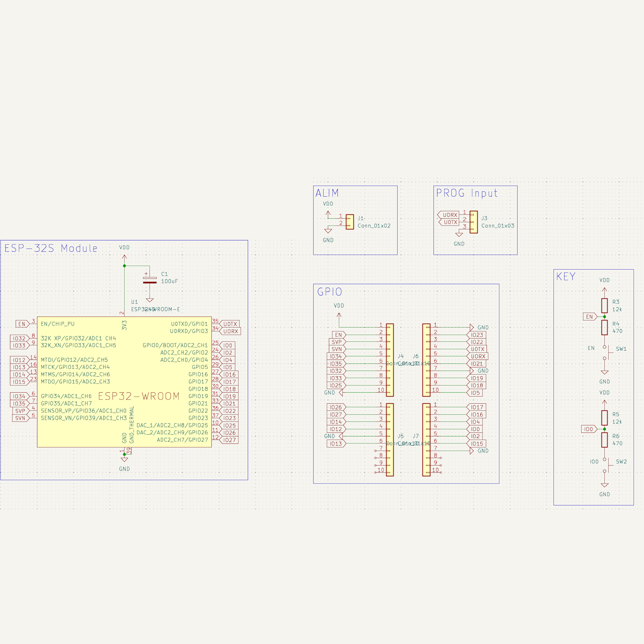Image resolution: width=644 pixels, height=644 pixels.
Task: Click the VDD arrow above resistor R5
Action: (605, 403)
